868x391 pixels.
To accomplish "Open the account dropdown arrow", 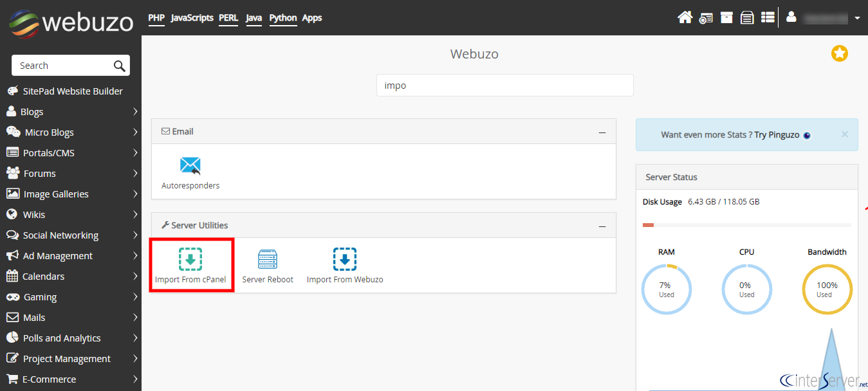I will [x=858, y=17].
